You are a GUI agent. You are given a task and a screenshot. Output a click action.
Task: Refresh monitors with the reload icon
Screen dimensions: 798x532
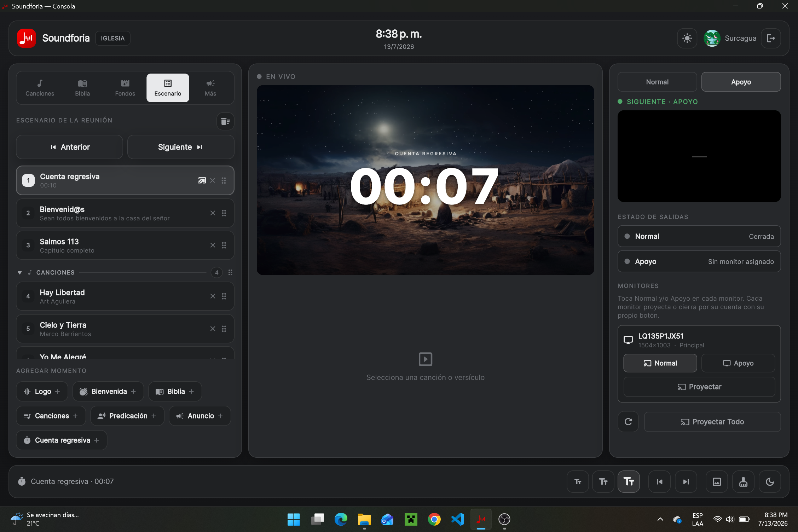(x=628, y=422)
